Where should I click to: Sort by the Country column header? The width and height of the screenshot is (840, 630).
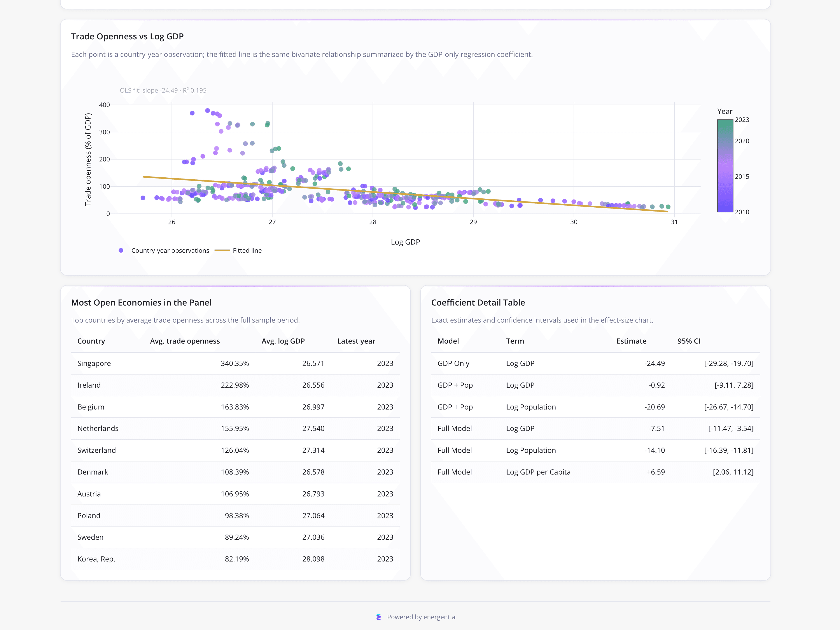pyautogui.click(x=91, y=341)
